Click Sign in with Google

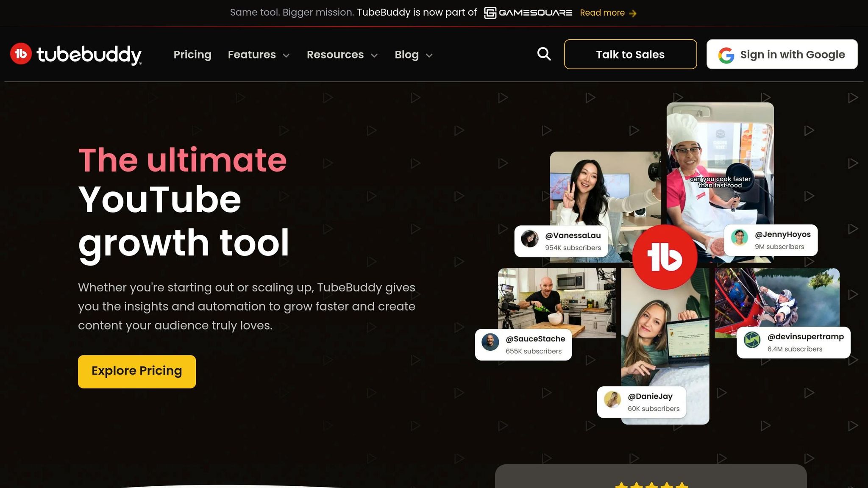pos(782,54)
